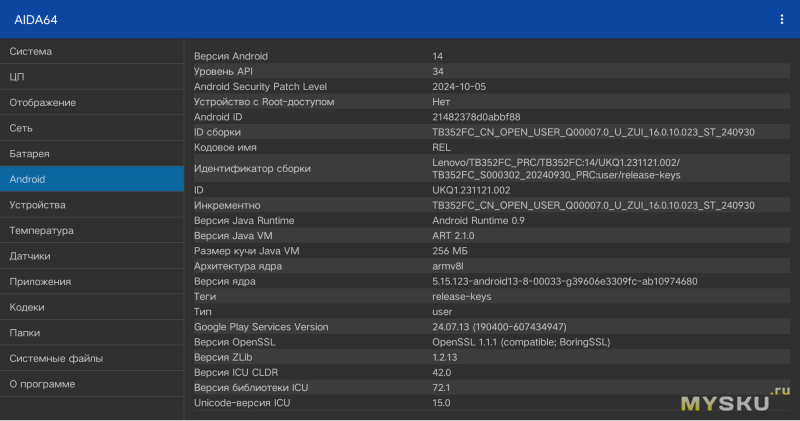
Task: Select ICU CLDR value 42.0
Action: [x=441, y=373]
